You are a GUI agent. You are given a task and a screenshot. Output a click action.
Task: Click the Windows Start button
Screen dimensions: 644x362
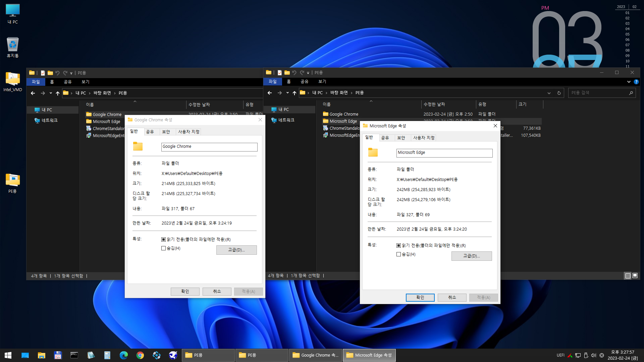(x=8, y=355)
